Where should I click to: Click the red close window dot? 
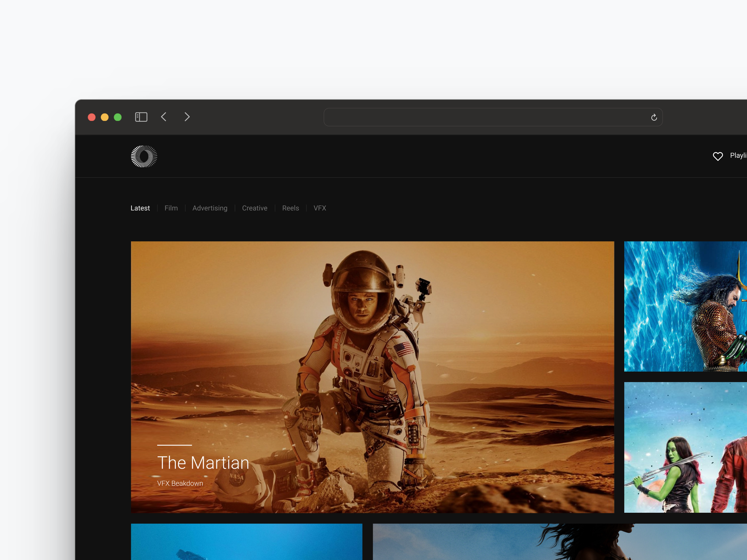tap(91, 117)
